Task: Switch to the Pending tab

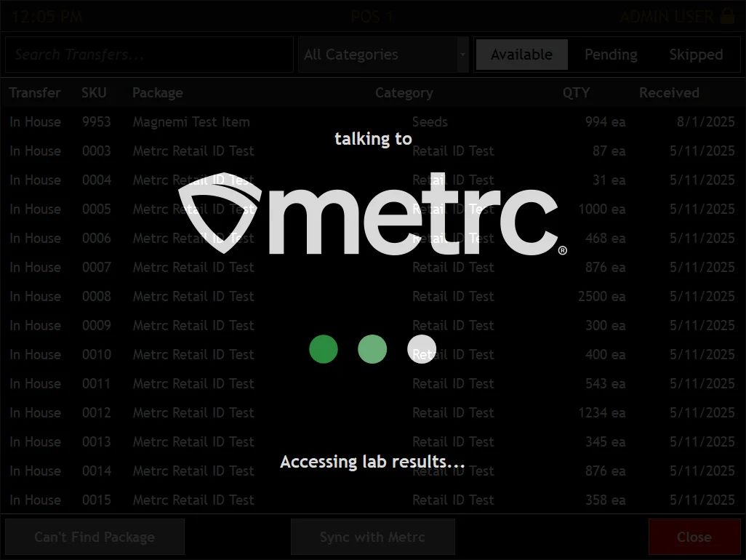Action: (611, 55)
